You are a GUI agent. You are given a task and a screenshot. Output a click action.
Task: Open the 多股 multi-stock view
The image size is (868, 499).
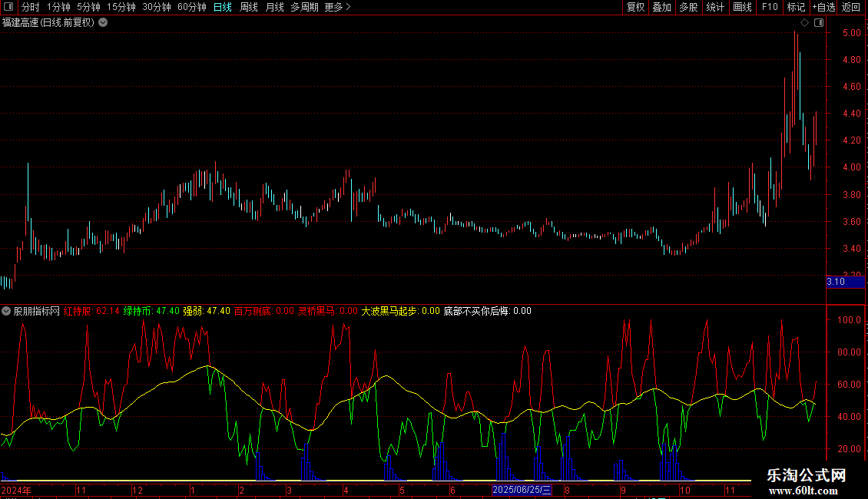(688, 7)
